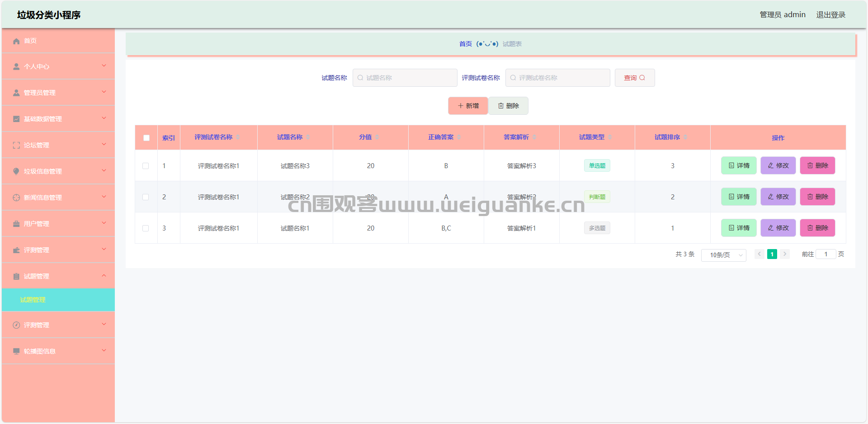
Task: Click the 单选题 type tag in row 1
Action: click(x=597, y=166)
